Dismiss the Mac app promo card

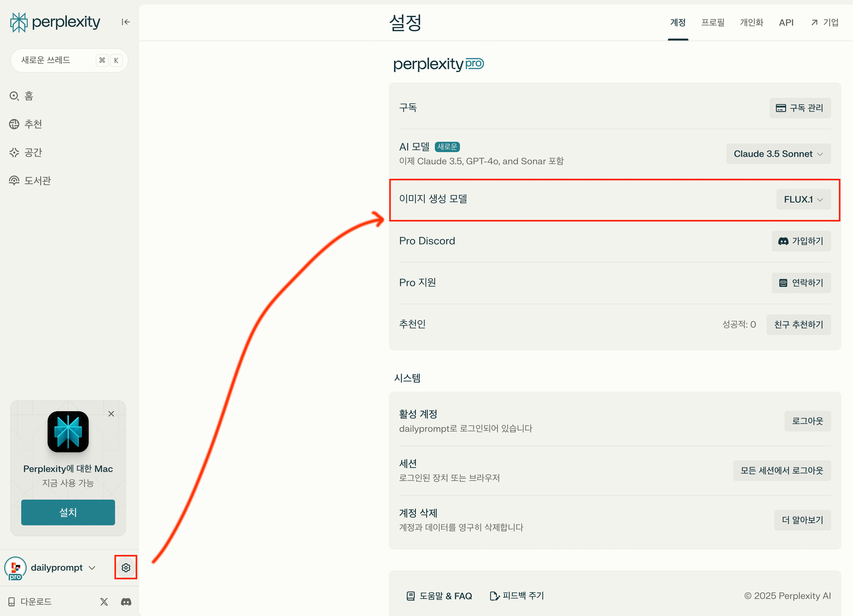[111, 414]
